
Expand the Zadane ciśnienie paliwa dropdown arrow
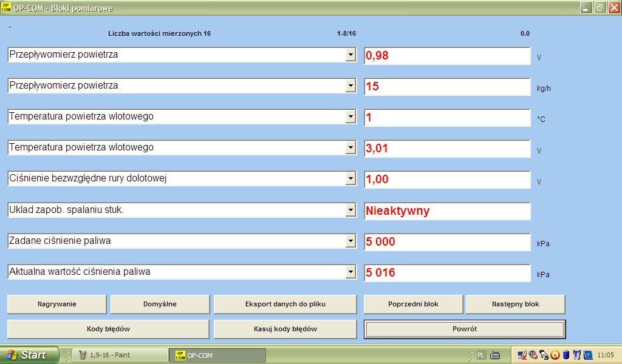point(350,241)
